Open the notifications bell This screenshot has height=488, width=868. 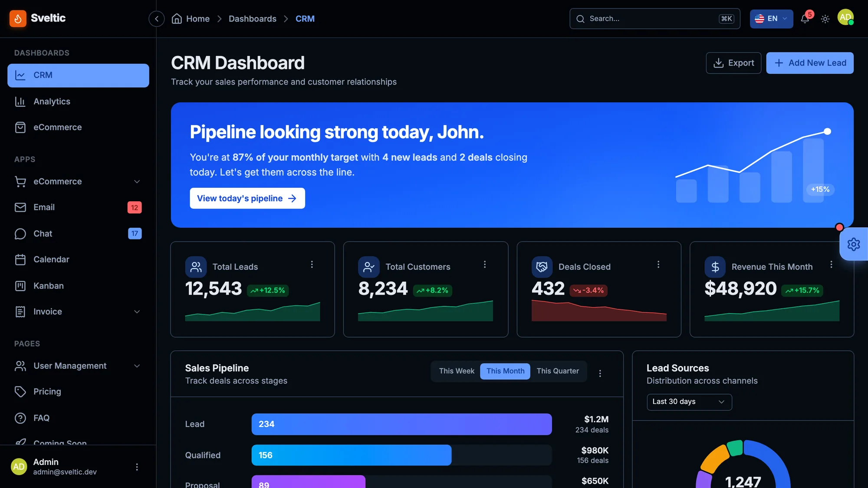tap(805, 19)
